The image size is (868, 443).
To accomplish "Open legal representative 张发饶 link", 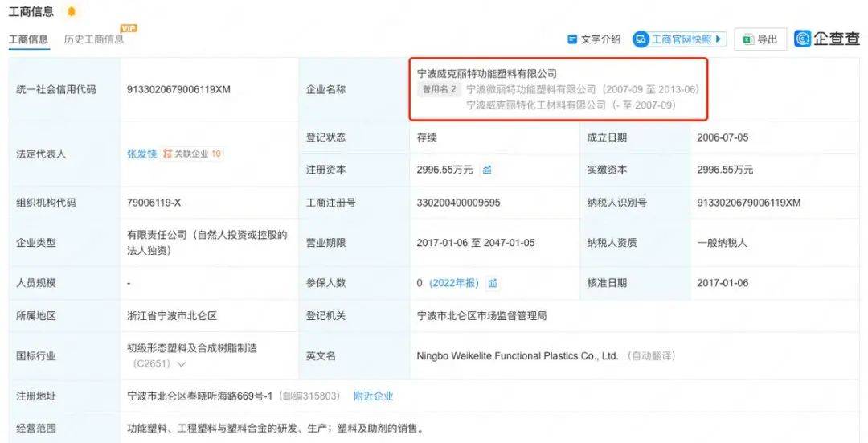I will [141, 154].
